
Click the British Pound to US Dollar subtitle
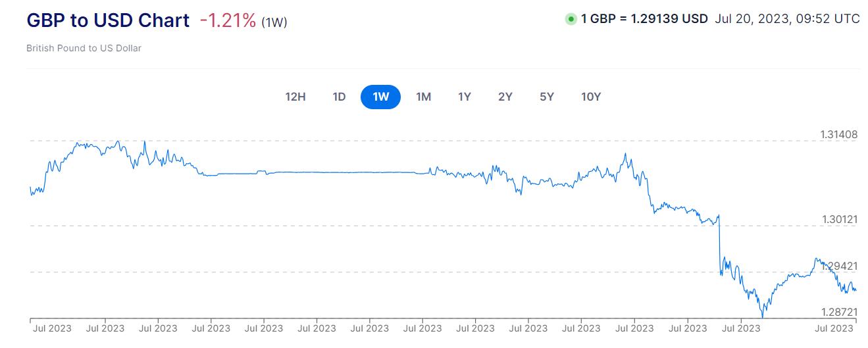click(x=84, y=48)
